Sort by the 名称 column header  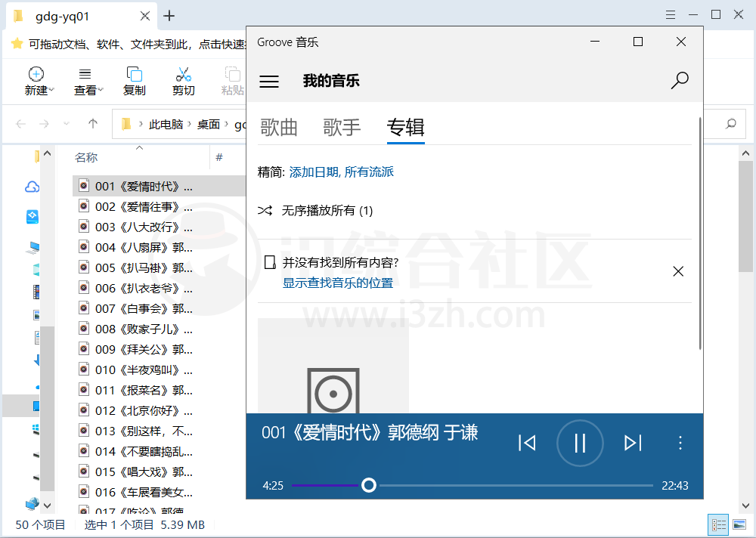86,157
